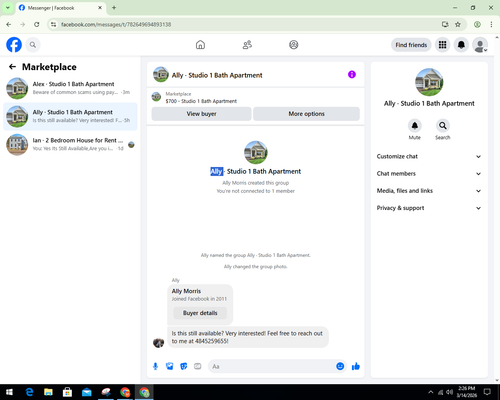Open Microsoft Store from the taskbar

point(67,392)
